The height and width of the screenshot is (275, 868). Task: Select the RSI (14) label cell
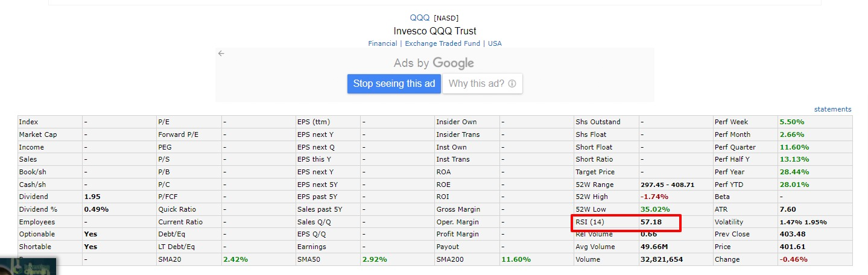[589, 222]
